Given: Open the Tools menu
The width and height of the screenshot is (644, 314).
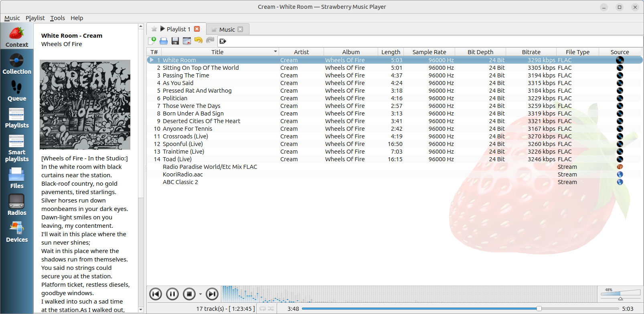Looking at the screenshot, I should click(57, 18).
